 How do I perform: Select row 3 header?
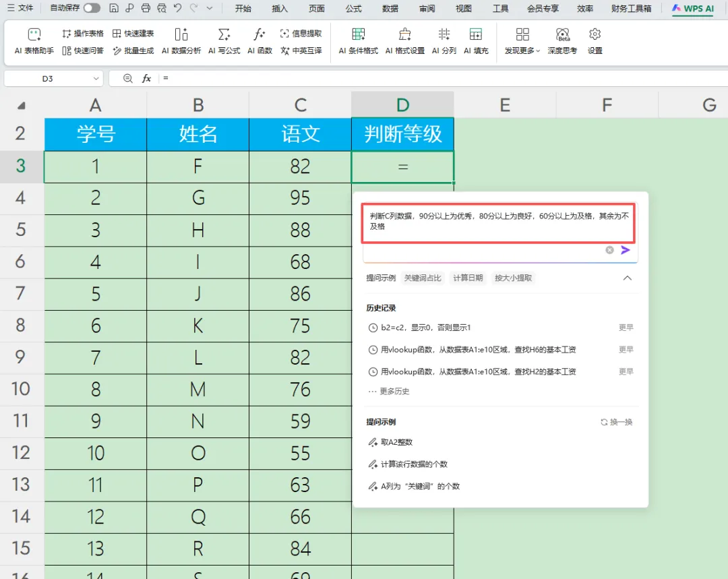pyautogui.click(x=21, y=166)
